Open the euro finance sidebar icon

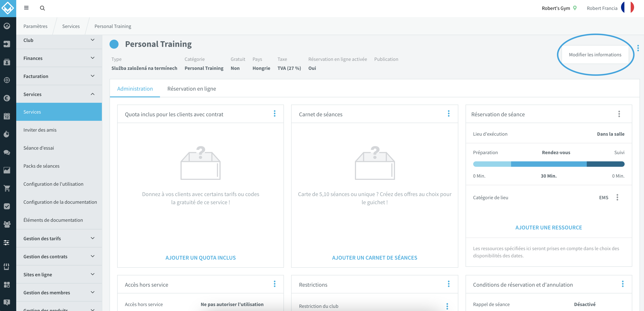(7, 98)
